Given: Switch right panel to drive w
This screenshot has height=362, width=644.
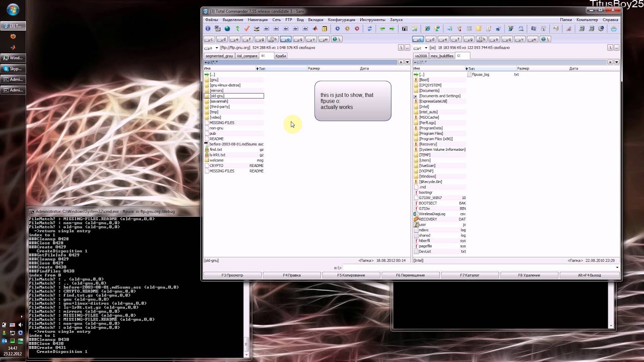Looking at the screenshot, I should 532,39.
